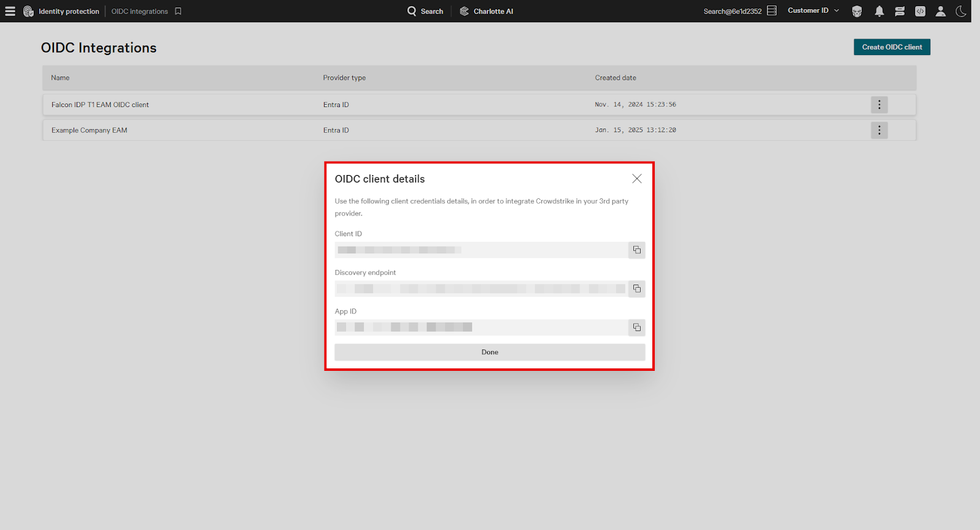
Task: Open the user profile icon
Action: pos(940,11)
